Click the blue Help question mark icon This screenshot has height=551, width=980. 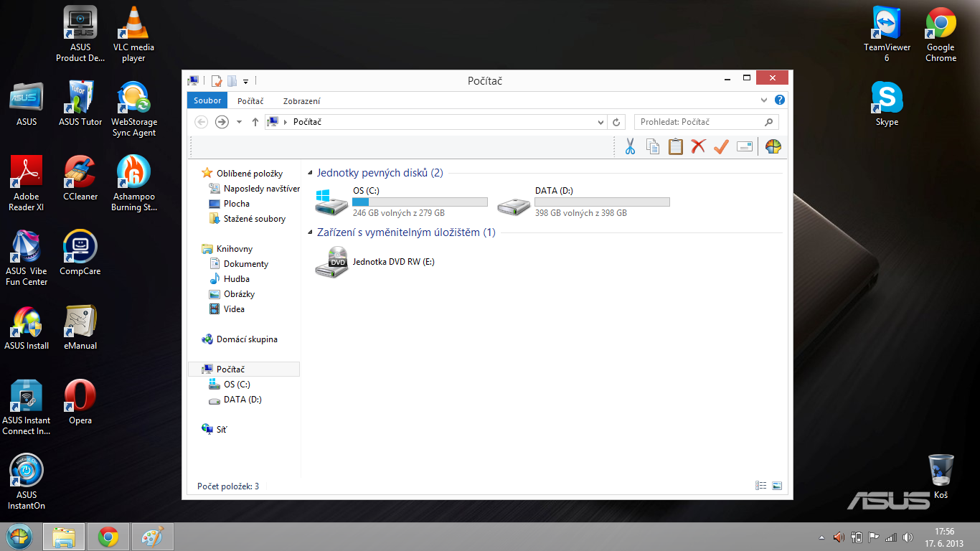[780, 100]
